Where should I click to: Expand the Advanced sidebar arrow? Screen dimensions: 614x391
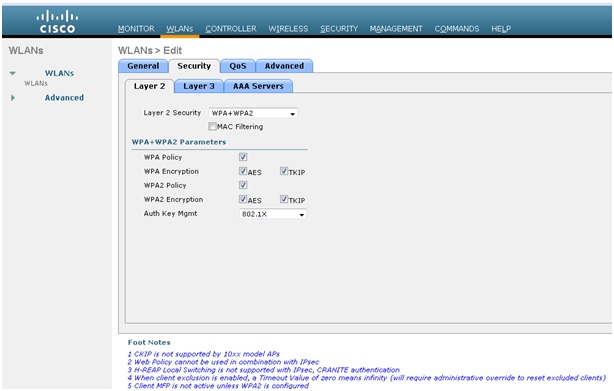(x=13, y=97)
